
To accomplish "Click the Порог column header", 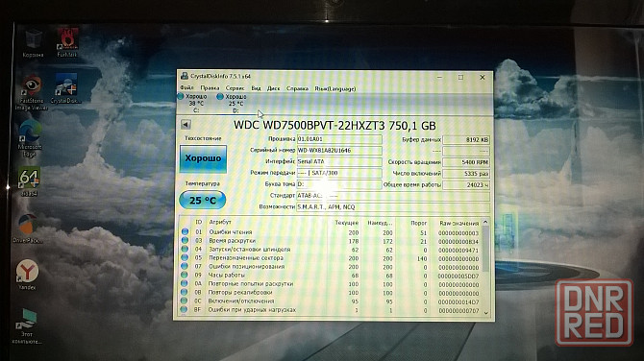I will tap(418, 223).
